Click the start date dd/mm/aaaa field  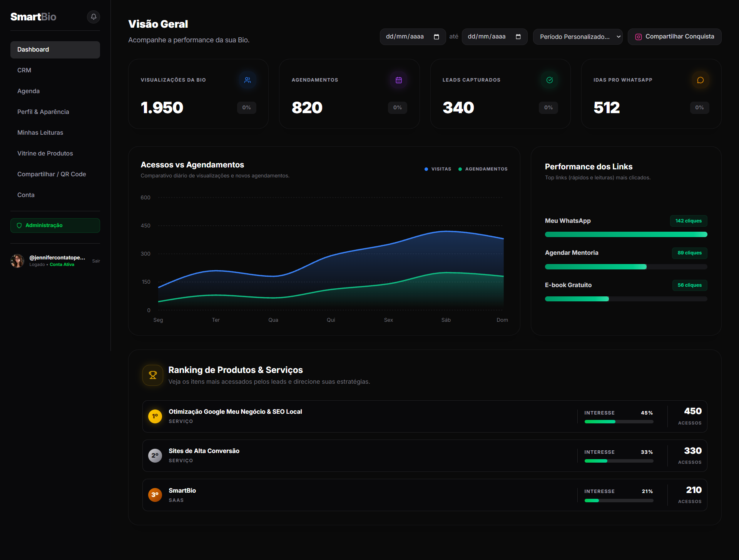point(413,37)
